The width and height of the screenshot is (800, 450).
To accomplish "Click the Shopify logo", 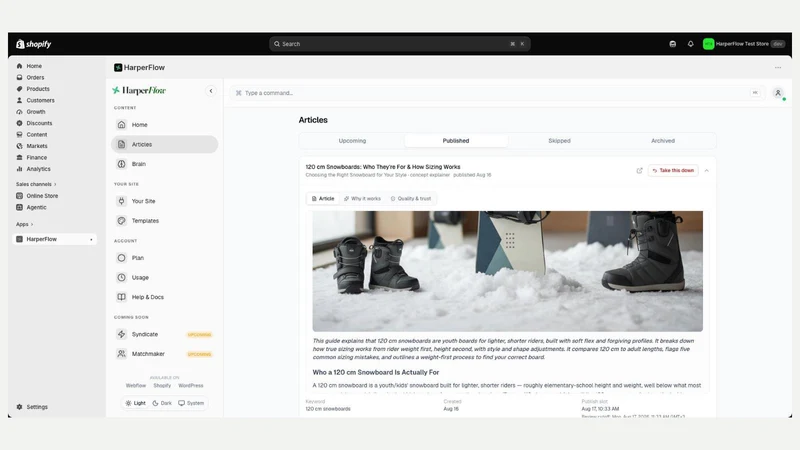I will (34, 44).
